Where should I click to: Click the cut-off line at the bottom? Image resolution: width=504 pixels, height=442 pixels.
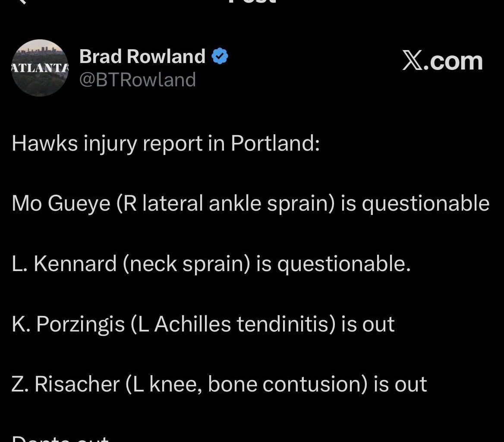60,438
